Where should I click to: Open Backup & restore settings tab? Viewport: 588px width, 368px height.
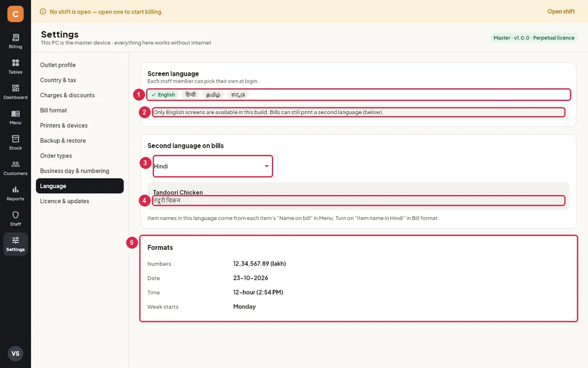point(80,141)
